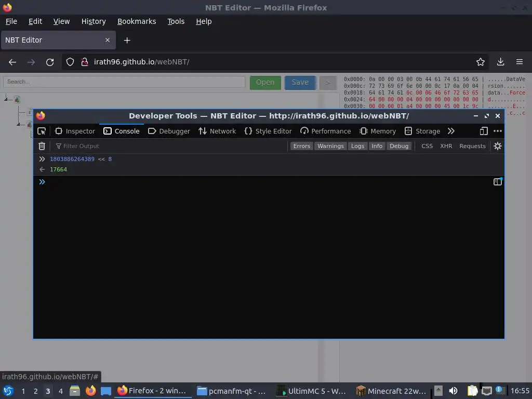Screen dimensions: 532x399
Task: Toggle the Debug filter
Action: pos(399,146)
